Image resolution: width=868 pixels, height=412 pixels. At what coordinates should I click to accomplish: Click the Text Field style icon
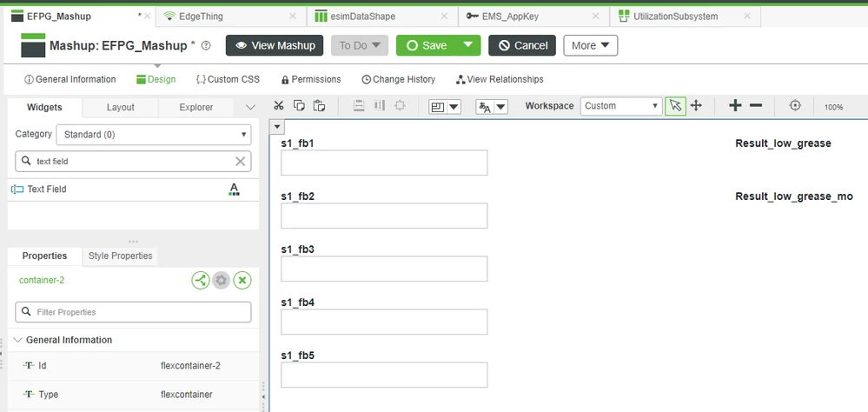[x=234, y=189]
